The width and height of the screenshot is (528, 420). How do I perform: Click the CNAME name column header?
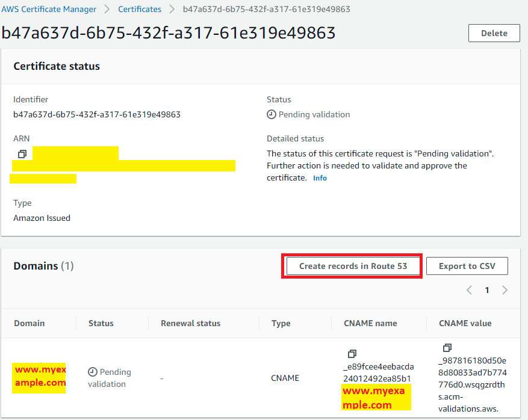pos(370,323)
